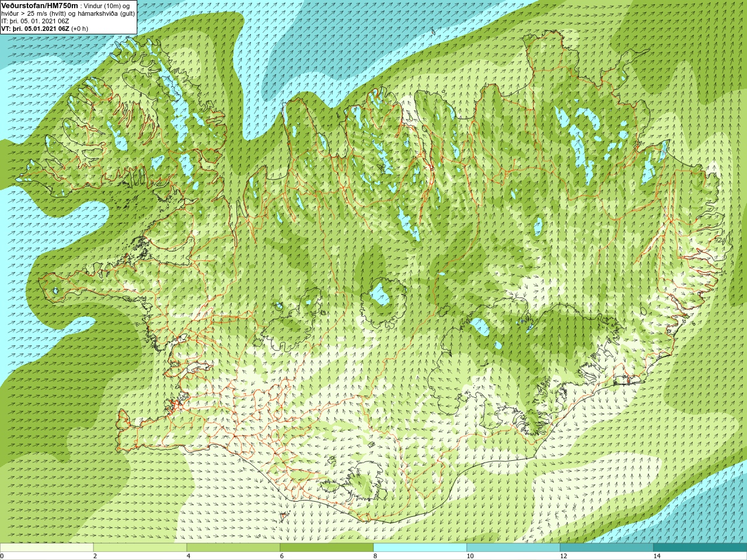747x560 pixels.
Task: Select the 6–8 m/s dark green swatch
Action: [x=327, y=548]
